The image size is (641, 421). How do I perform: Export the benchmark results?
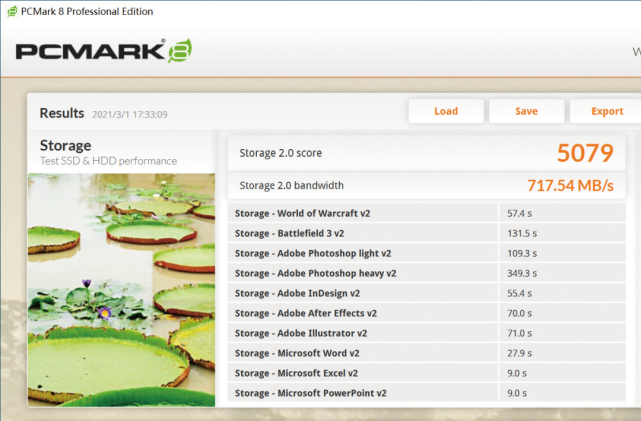607,111
